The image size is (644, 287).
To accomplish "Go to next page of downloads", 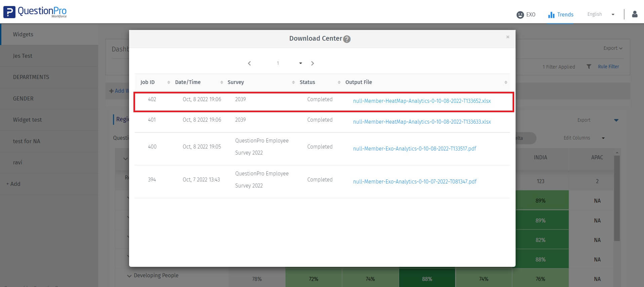I will [312, 63].
